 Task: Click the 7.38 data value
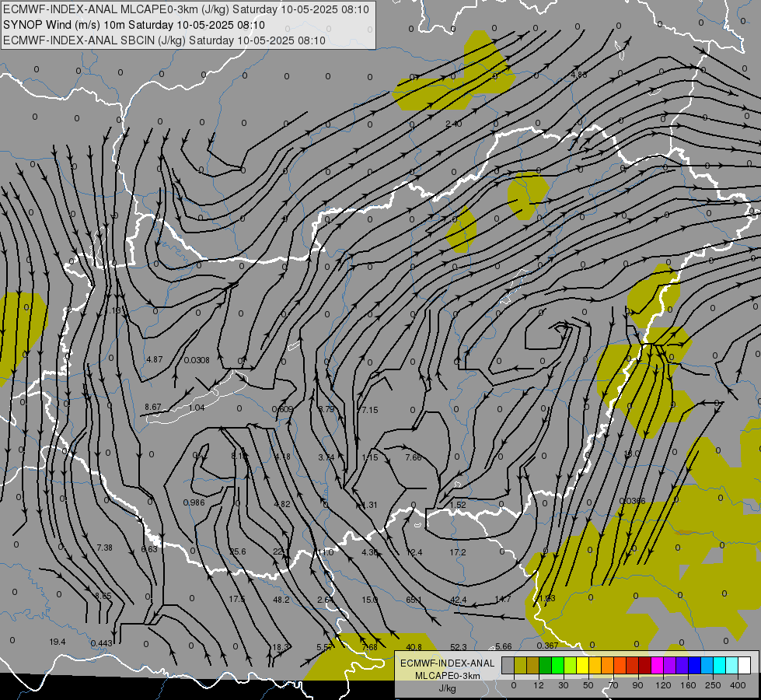[x=104, y=548]
